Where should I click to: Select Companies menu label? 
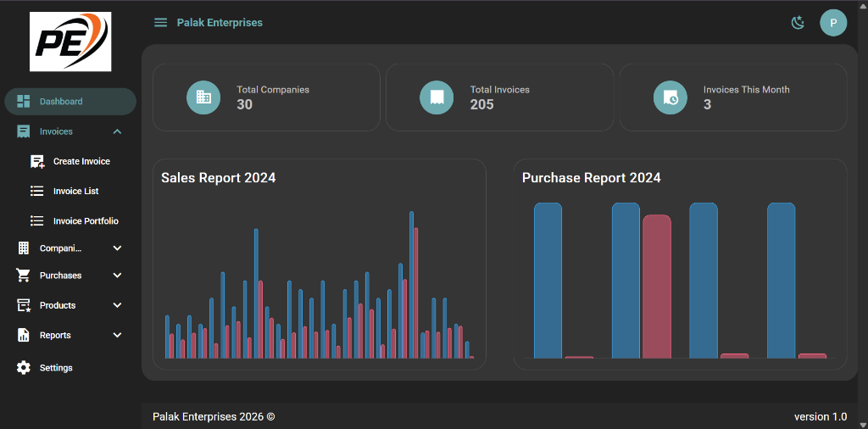pos(61,248)
